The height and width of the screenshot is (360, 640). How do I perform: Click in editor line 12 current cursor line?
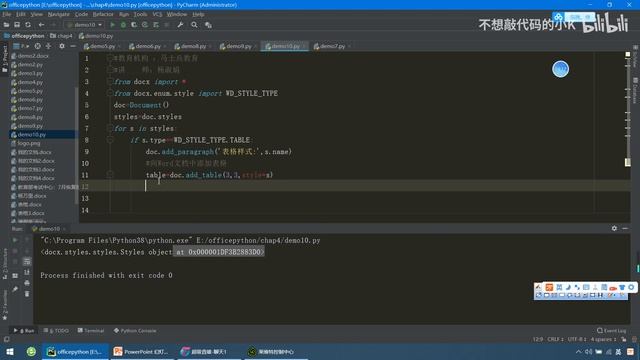click(355, 187)
